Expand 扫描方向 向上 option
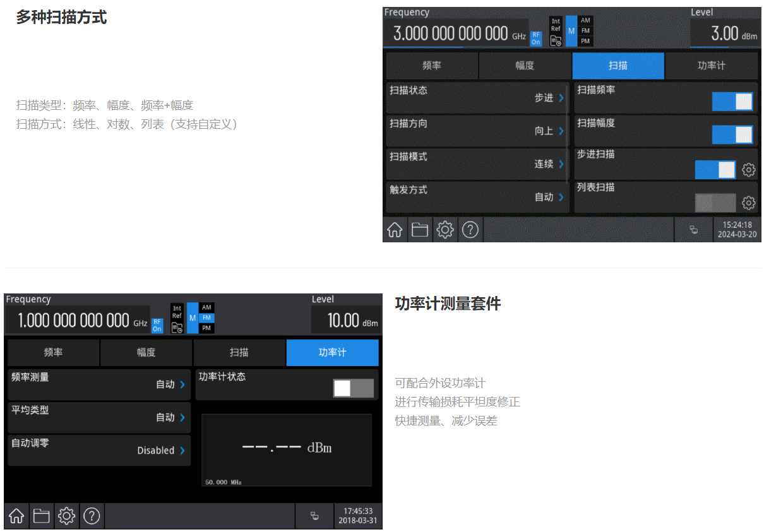769x532 pixels. 477,131
